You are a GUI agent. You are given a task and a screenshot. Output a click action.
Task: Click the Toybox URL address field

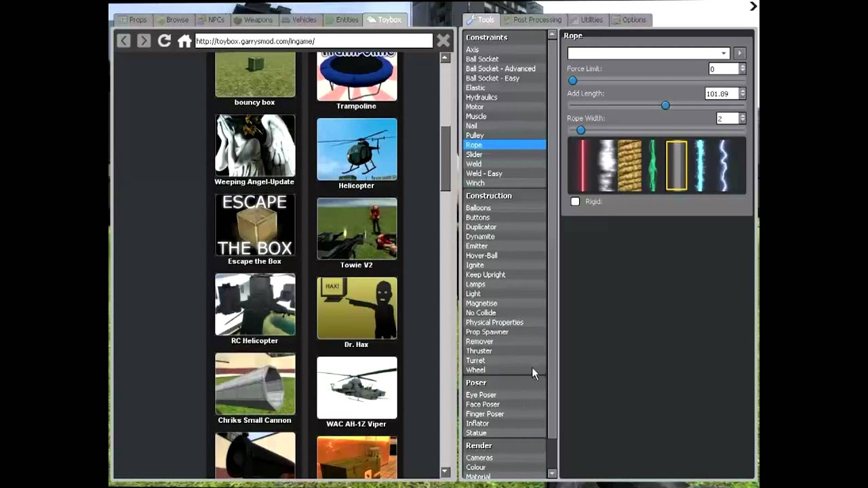(x=313, y=41)
